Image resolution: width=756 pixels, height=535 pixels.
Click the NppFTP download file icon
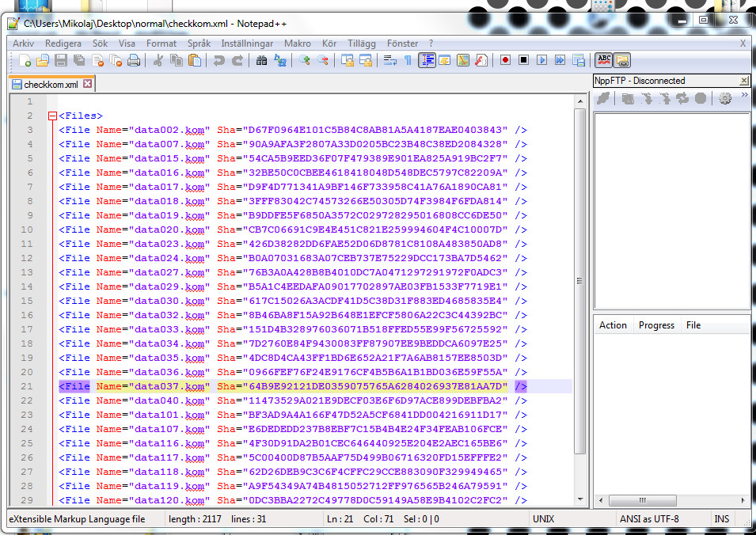[647, 98]
